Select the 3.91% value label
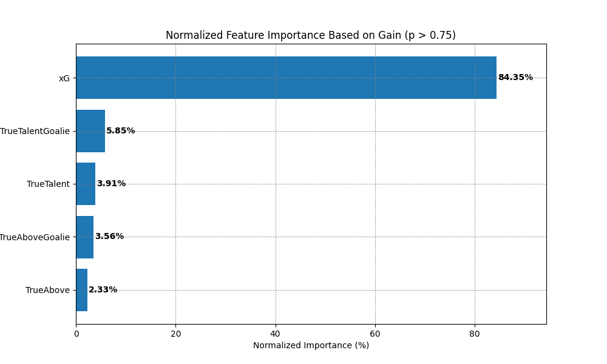Screen dimensions: 607x364 111,184
